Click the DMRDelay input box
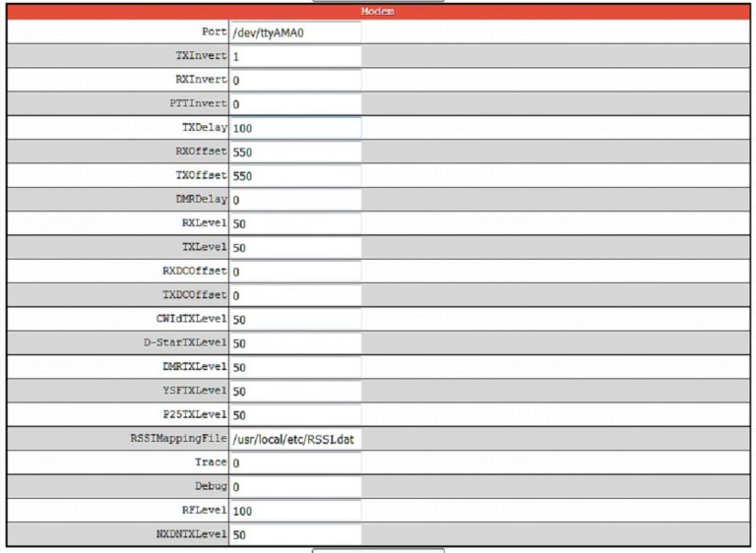Image resolution: width=756 pixels, height=553 pixels. click(x=295, y=200)
